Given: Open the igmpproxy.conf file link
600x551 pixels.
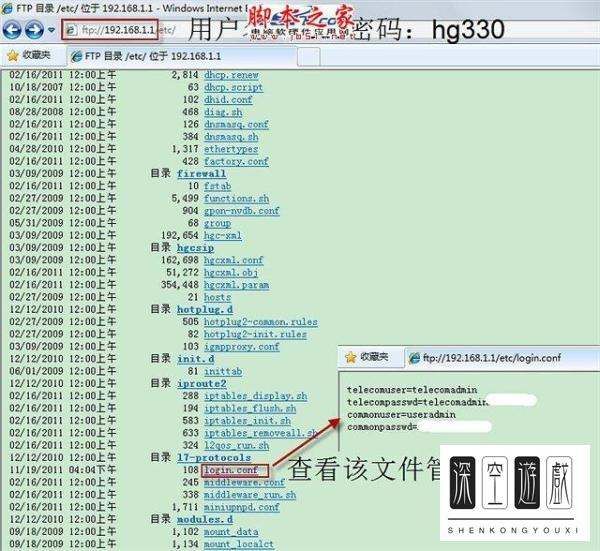Looking at the screenshot, I should (242, 347).
